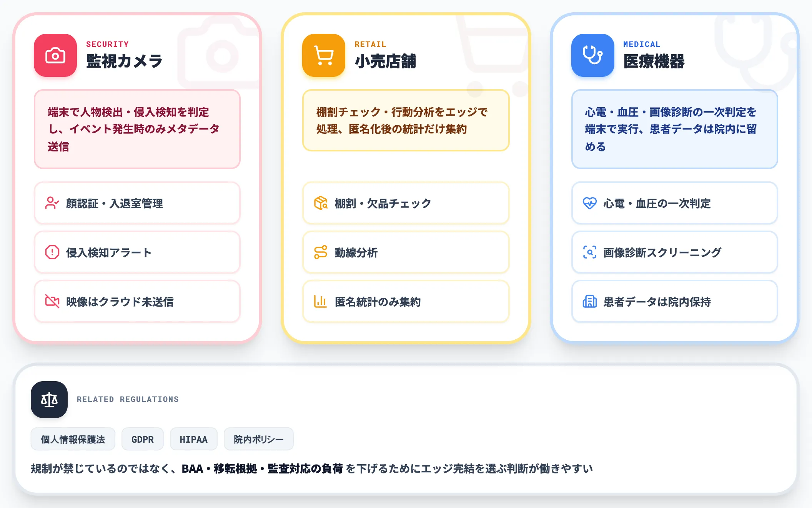The image size is (812, 508).
Task: Click the MEDICAL label
Action: tap(642, 44)
